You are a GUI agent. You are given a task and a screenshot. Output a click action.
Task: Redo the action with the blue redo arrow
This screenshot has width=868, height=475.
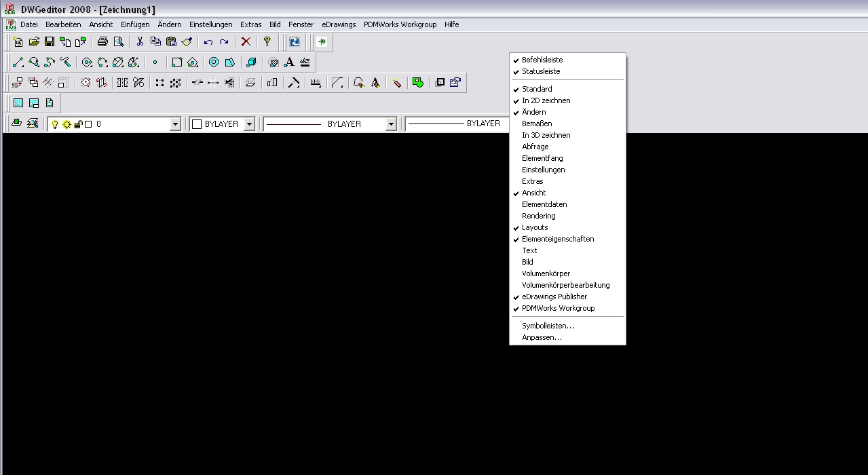point(224,42)
